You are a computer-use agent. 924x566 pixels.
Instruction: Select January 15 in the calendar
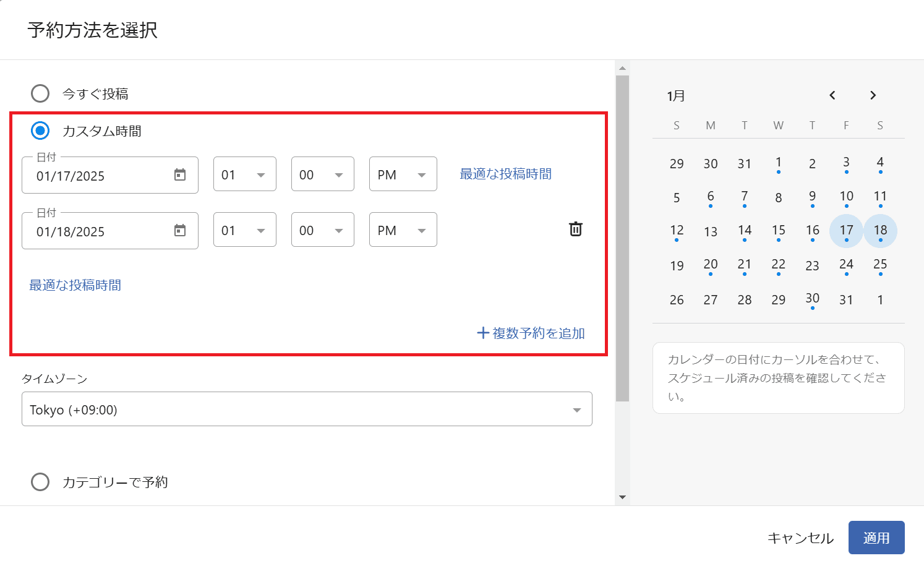[x=779, y=231]
